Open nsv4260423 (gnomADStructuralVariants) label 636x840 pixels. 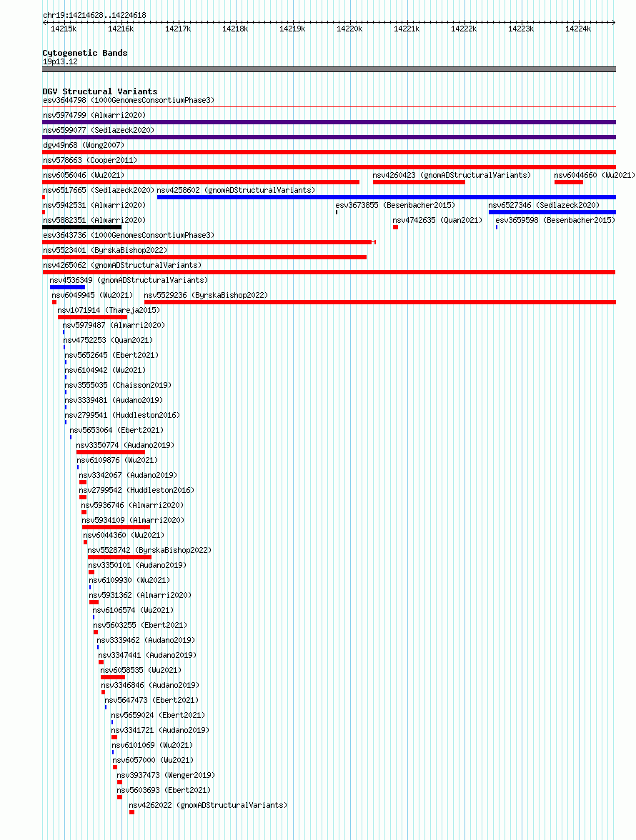click(x=452, y=175)
